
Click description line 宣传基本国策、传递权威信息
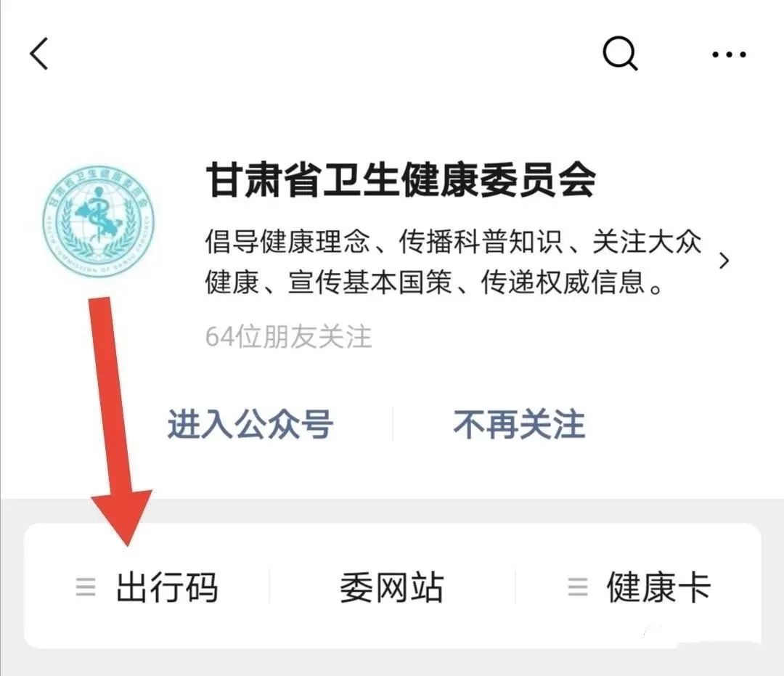tap(434, 282)
